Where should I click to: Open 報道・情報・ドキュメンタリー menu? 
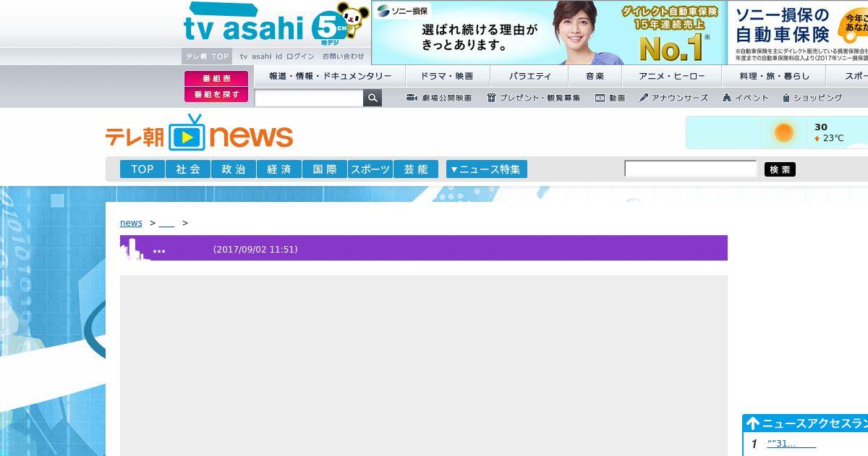[330, 76]
